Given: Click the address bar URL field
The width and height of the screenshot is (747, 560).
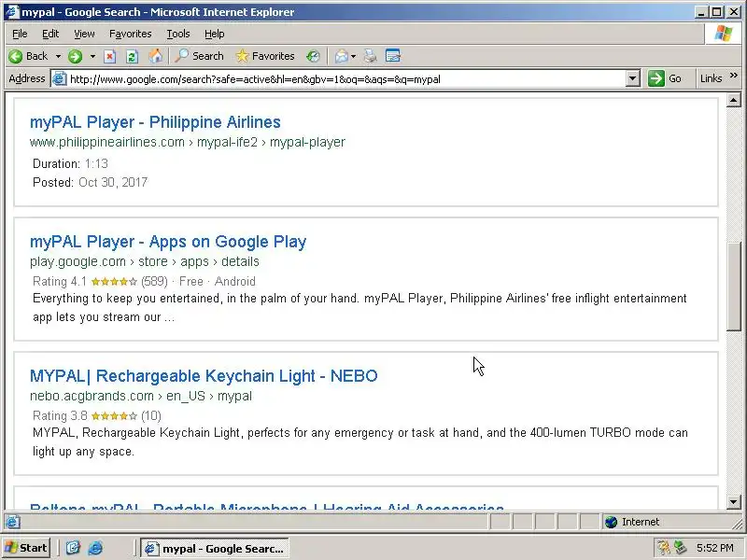Looking at the screenshot, I should coord(345,79).
